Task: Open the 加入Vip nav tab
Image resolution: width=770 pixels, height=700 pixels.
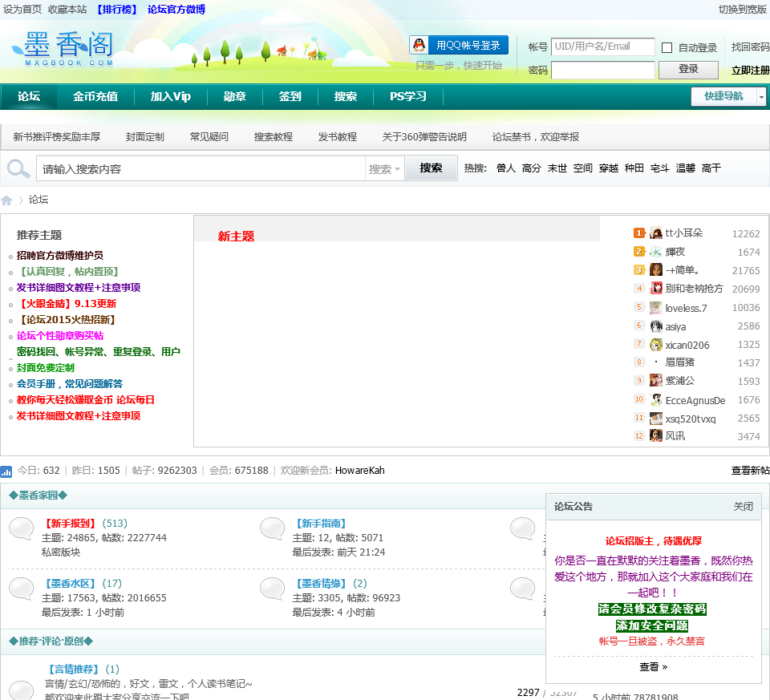Action: (170, 96)
